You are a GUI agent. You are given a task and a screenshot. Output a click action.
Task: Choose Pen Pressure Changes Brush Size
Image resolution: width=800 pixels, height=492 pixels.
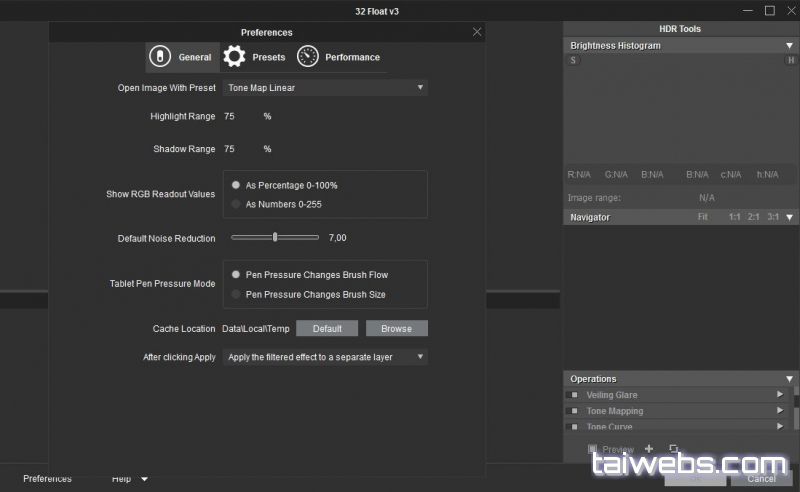pyautogui.click(x=236, y=294)
